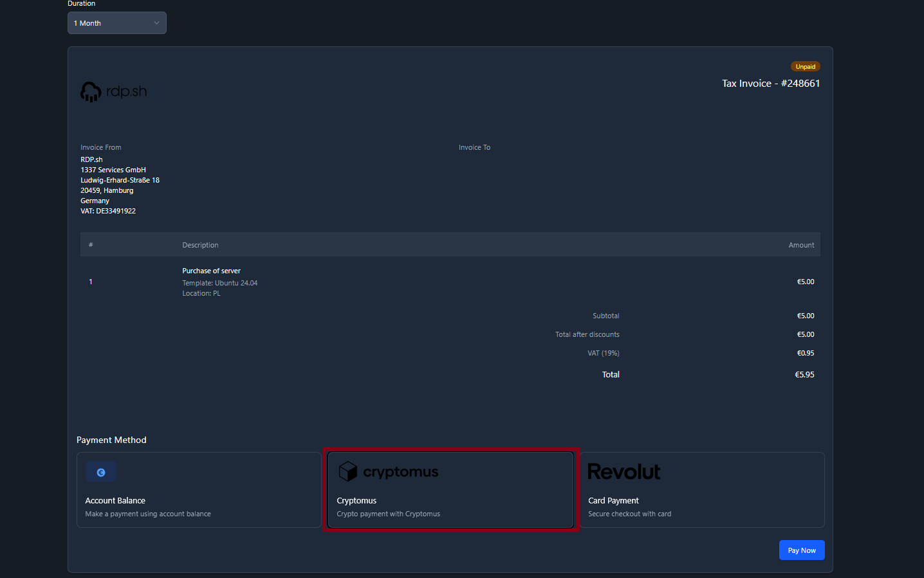Click '20459, Hamburg' address line
Screen dimensions: 924x578
pyautogui.click(x=107, y=190)
